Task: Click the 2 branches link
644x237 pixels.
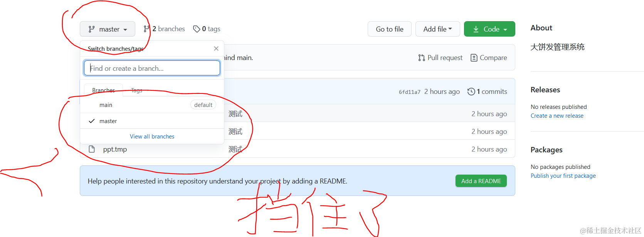Action: 164,29
